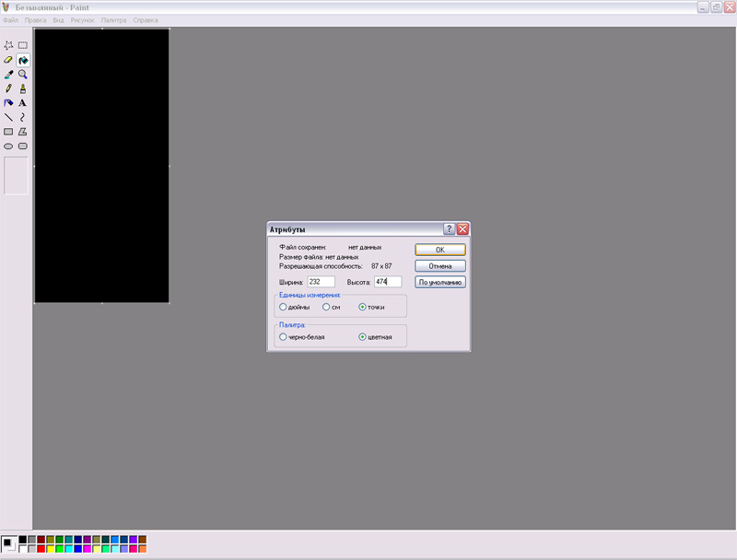Pick the Curve line tool
The height and width of the screenshot is (560, 737).
coord(23,117)
